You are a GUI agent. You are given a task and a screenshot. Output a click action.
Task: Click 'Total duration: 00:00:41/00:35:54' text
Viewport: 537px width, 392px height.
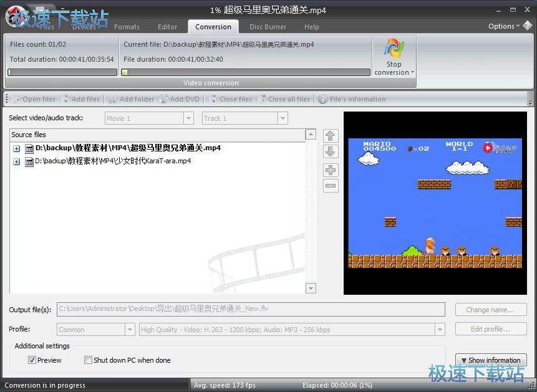click(62, 59)
